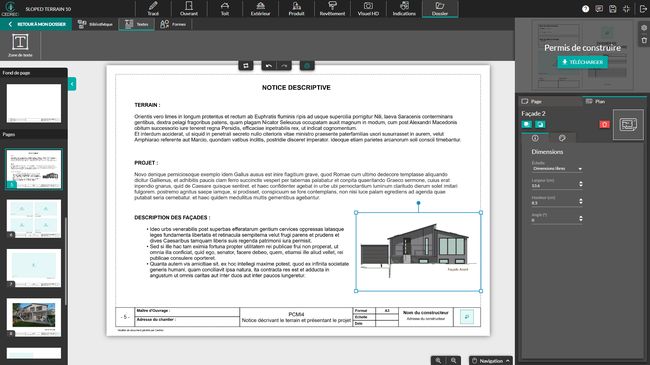The height and width of the screenshot is (365, 650).
Task: Select the single plan page thumbnail
Action: [34, 268]
